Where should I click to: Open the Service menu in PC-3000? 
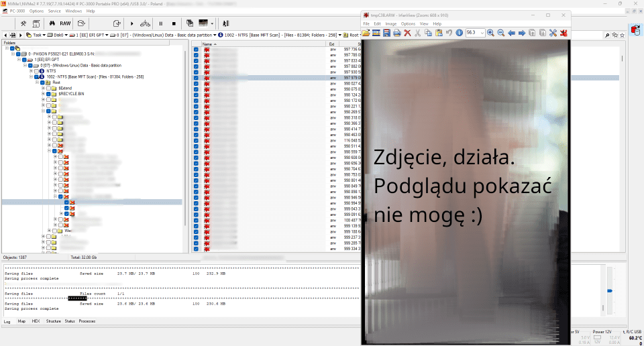click(x=54, y=11)
